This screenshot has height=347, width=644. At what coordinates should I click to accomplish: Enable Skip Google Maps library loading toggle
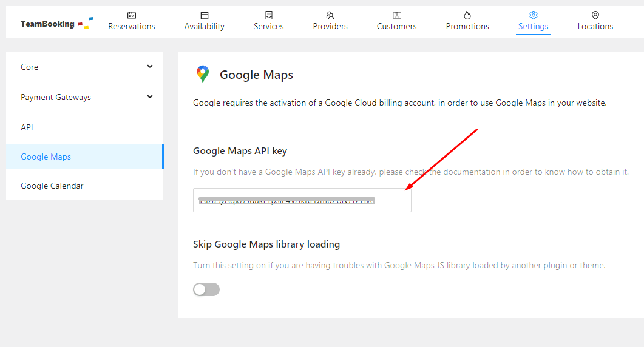click(206, 289)
